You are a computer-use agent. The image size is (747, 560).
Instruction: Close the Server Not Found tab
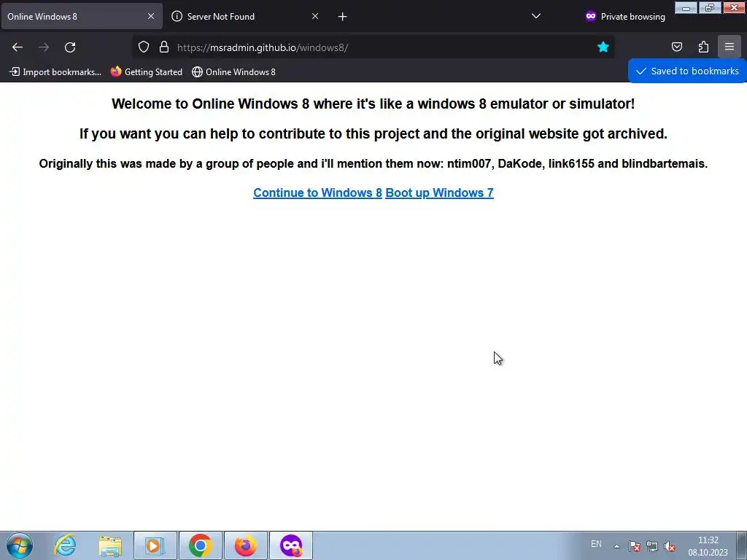[x=315, y=16]
